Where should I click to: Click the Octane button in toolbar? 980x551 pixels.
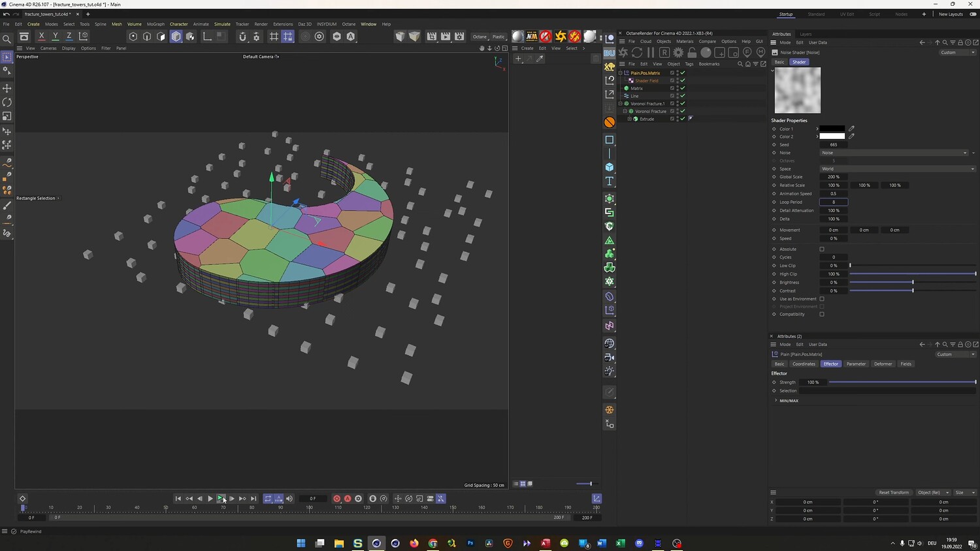click(x=480, y=37)
